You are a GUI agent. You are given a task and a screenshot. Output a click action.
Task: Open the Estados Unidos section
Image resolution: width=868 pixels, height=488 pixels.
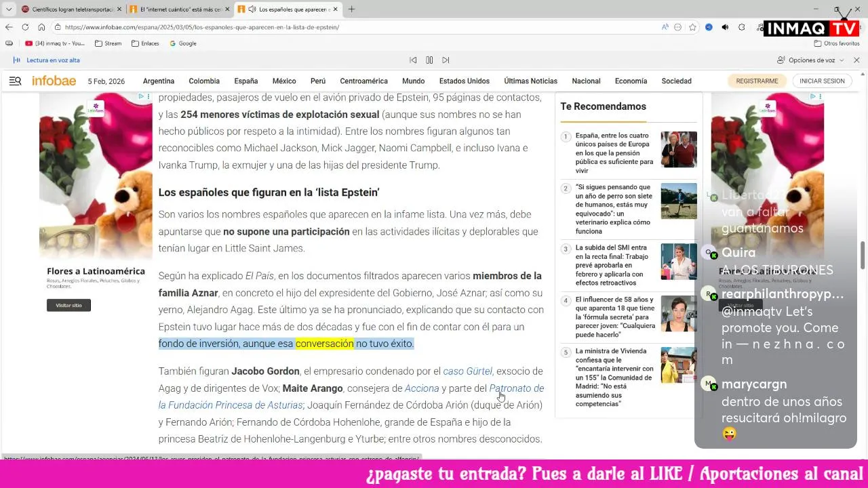465,81
